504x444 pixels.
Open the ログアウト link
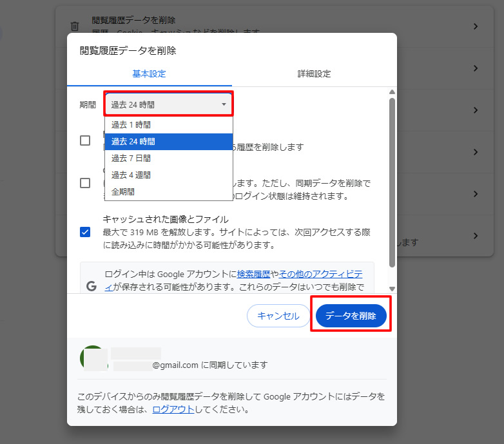click(173, 409)
